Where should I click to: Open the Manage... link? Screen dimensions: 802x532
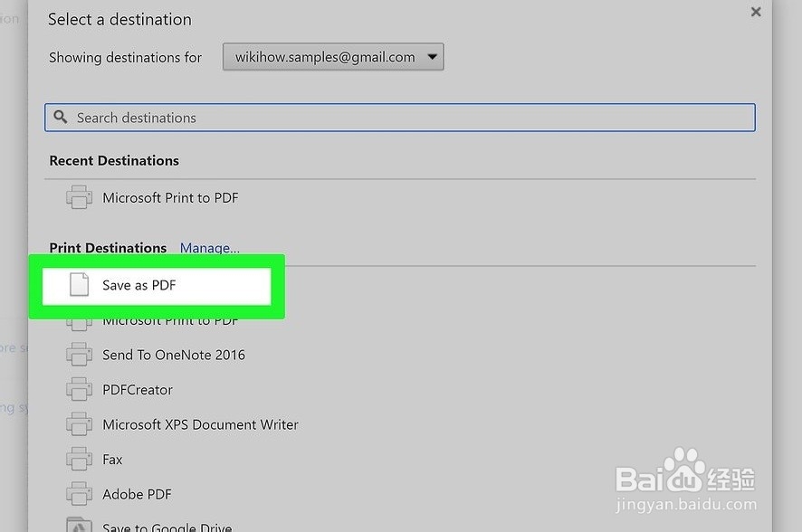210,248
